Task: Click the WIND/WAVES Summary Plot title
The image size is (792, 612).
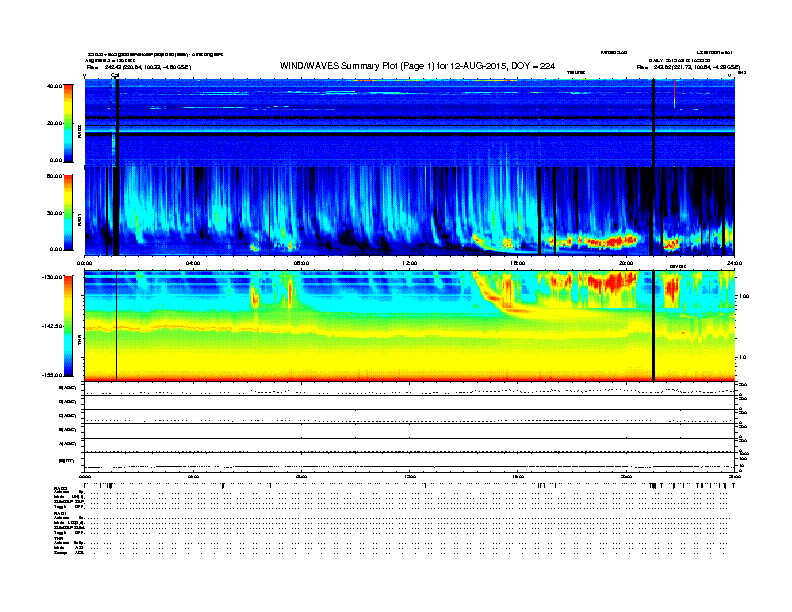Action: click(417, 66)
